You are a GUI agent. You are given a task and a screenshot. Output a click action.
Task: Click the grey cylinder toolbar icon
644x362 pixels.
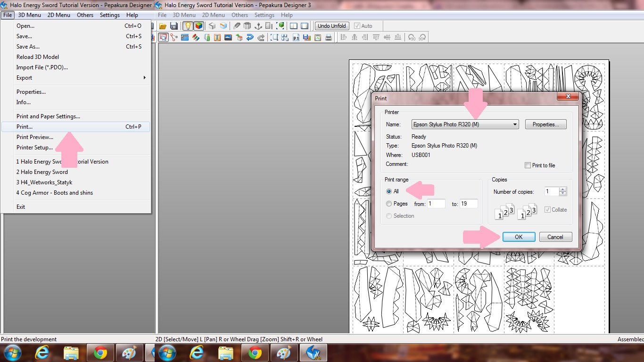[x=248, y=26]
